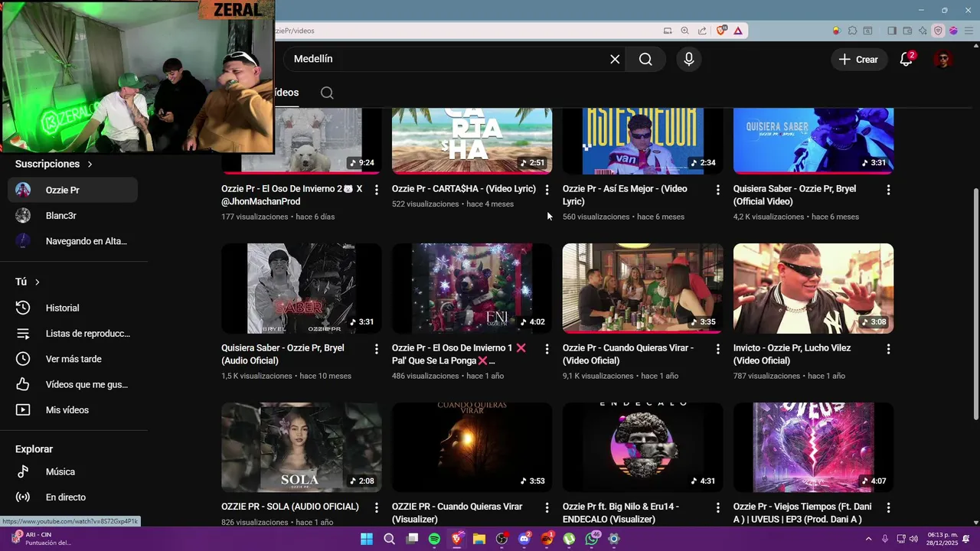
Task: Open En directo under Explorar
Action: coord(73,497)
